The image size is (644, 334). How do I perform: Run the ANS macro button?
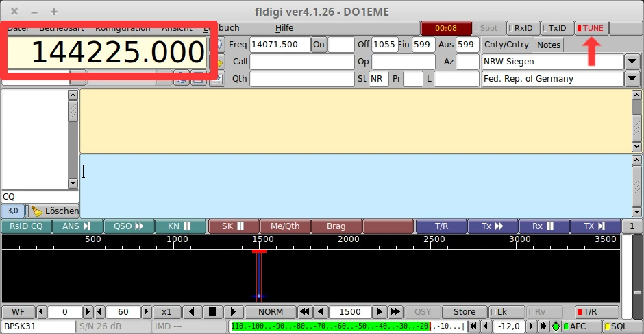pyautogui.click(x=77, y=226)
